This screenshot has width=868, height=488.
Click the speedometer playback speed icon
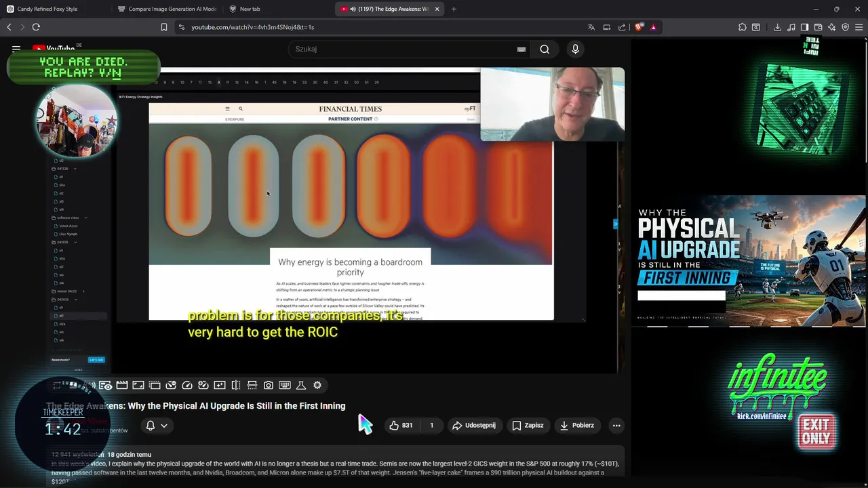pyautogui.click(x=187, y=385)
